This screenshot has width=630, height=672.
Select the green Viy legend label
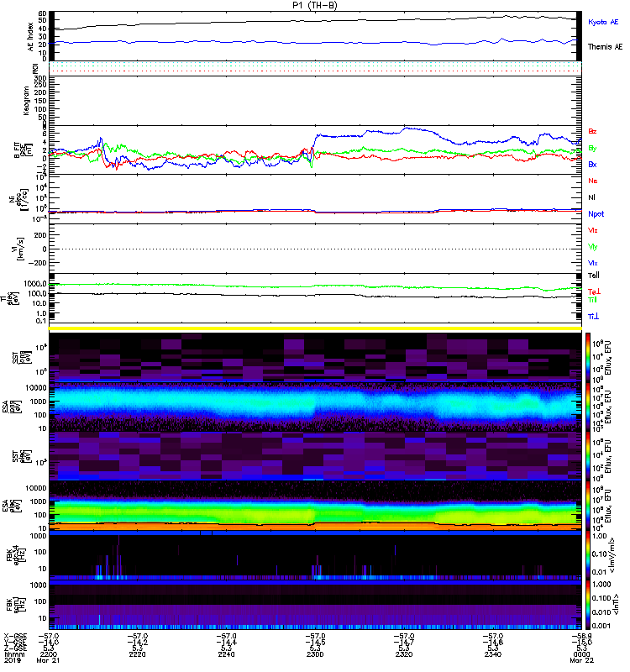point(593,247)
